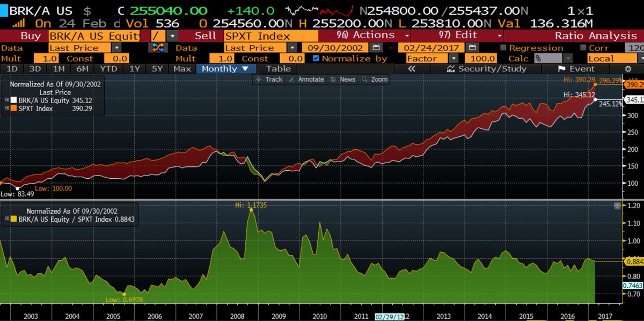Open the Buy side Last Price dropdown
The width and height of the screenshot is (644, 321).
[118, 48]
